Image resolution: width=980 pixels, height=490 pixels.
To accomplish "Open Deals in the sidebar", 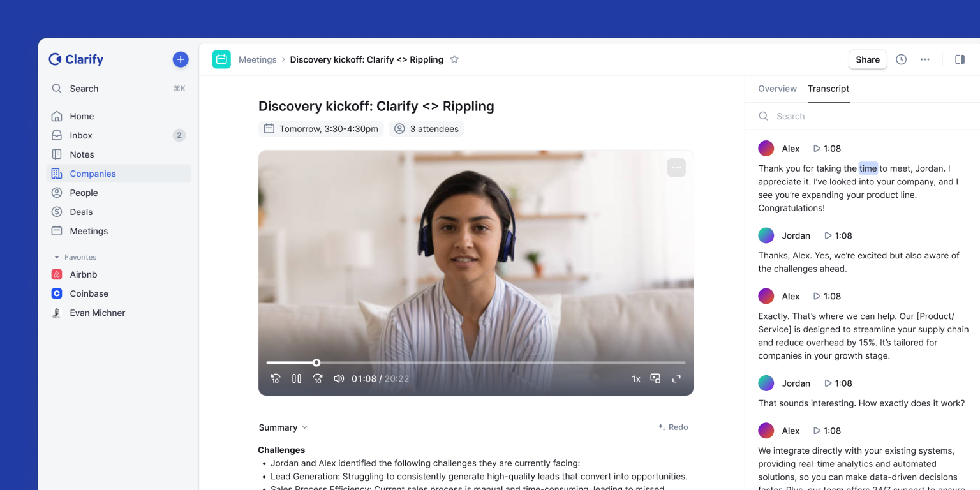I will 119,212.
